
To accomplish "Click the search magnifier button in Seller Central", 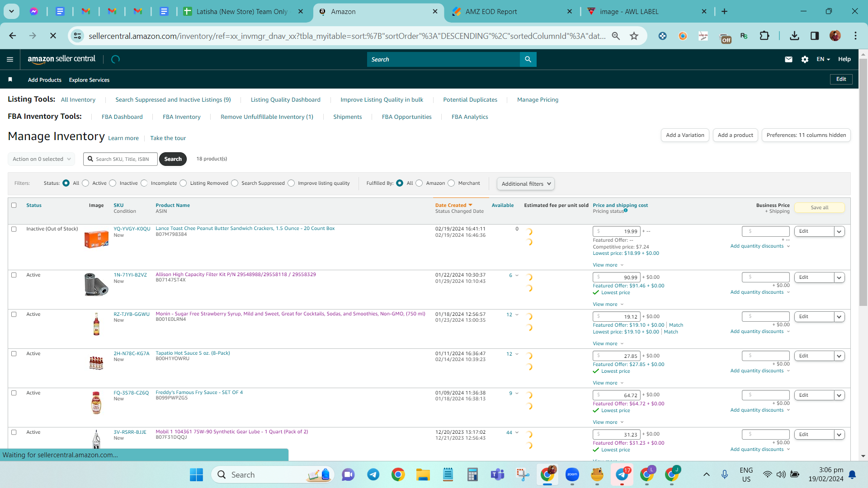I will [528, 59].
